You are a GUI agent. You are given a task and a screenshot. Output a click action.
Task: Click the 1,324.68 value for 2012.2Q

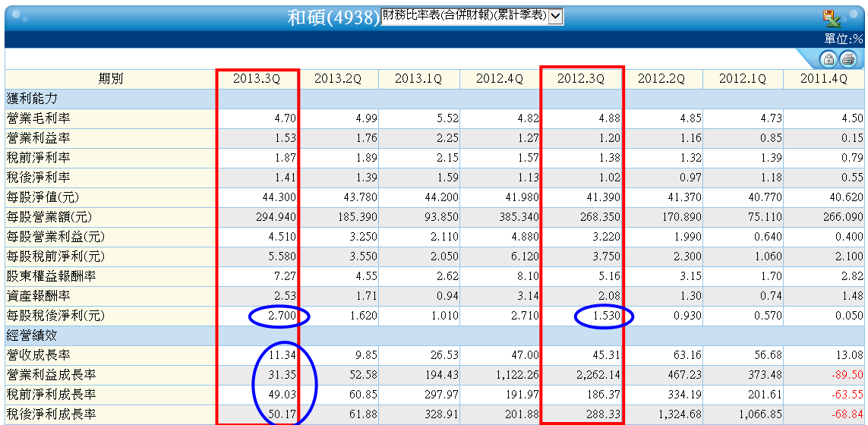(680, 415)
